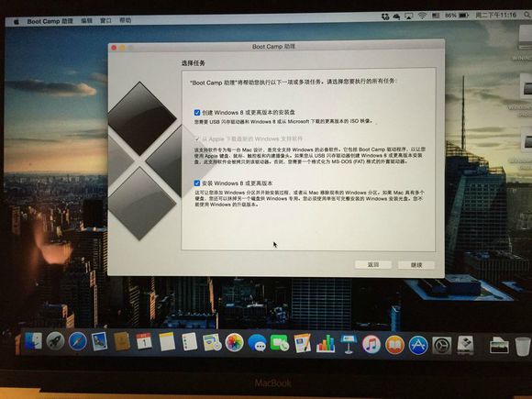Open the Trash in the dock
Image resolution: width=532 pixels, height=399 pixels.
coord(523,346)
